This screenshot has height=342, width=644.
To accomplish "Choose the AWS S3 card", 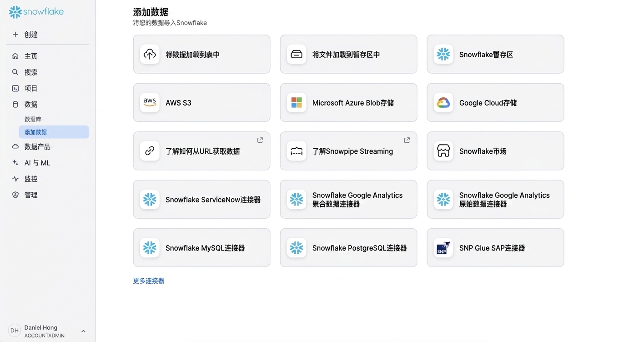I will (x=201, y=102).
